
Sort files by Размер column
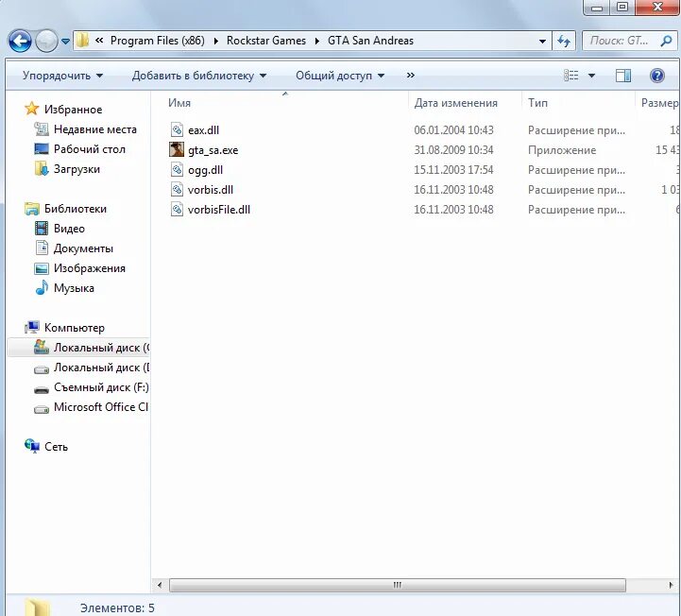(659, 103)
